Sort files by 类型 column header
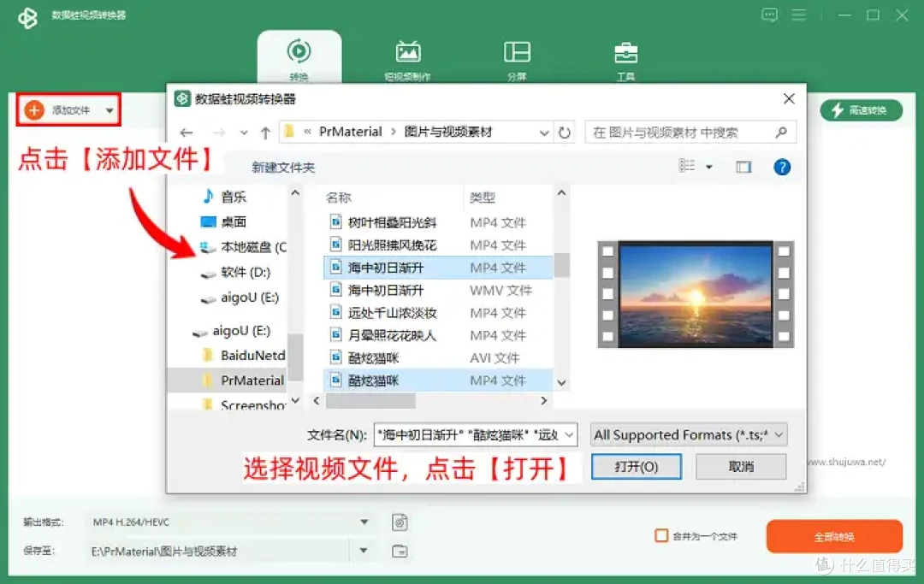The image size is (924, 584). pyautogui.click(x=482, y=198)
